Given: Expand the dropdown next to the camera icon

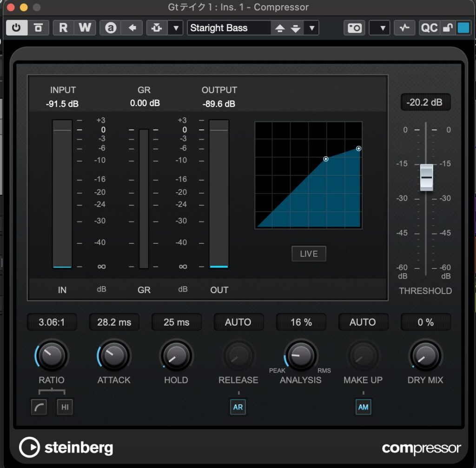Looking at the screenshot, I should pyautogui.click(x=379, y=28).
